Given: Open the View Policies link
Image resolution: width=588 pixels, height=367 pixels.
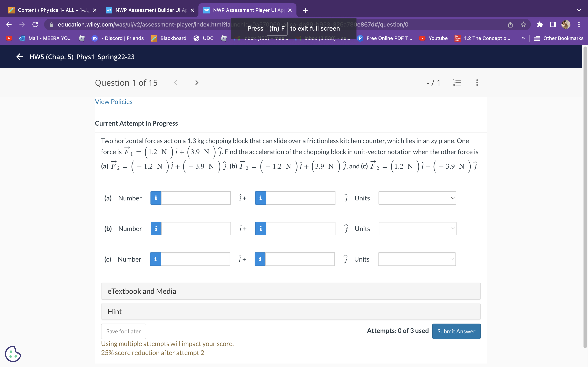Looking at the screenshot, I should point(114,102).
